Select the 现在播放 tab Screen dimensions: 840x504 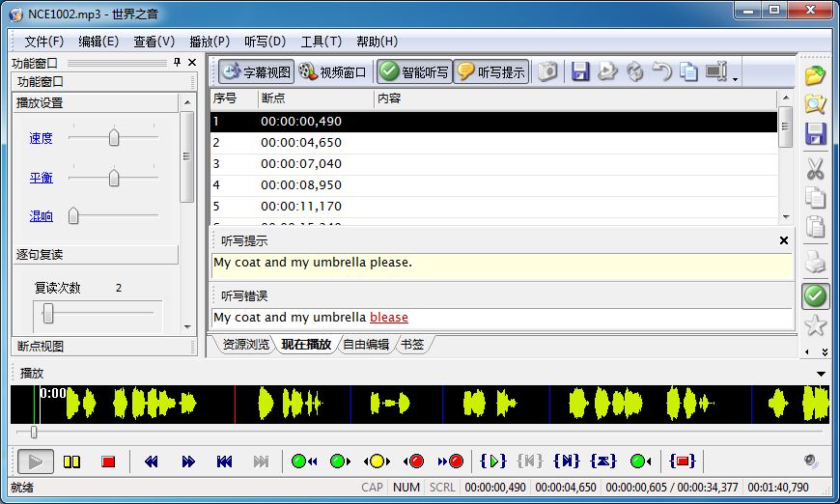[x=306, y=345]
